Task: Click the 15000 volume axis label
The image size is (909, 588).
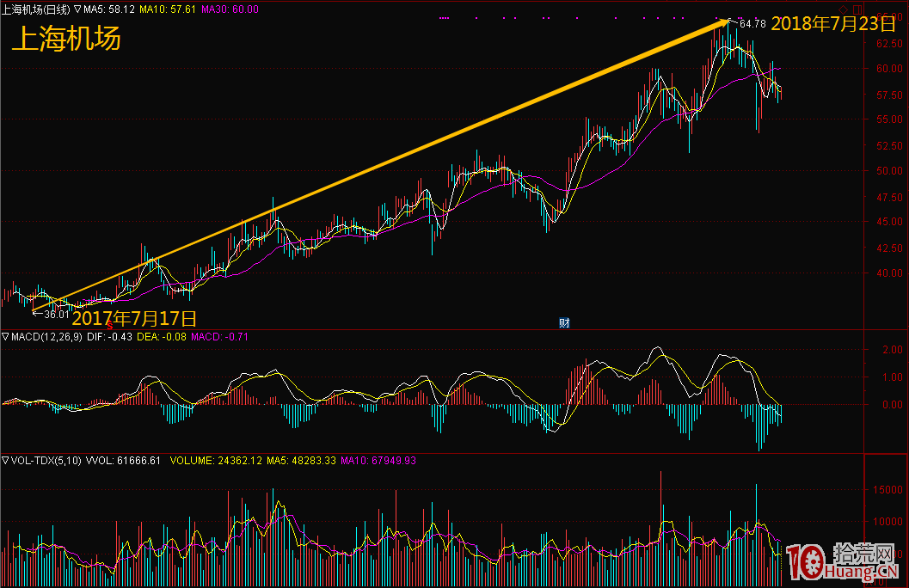Action: [x=888, y=489]
